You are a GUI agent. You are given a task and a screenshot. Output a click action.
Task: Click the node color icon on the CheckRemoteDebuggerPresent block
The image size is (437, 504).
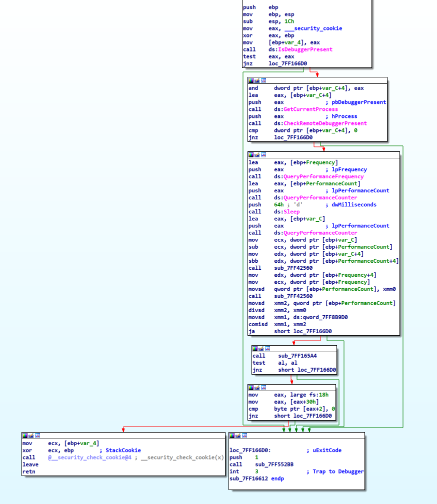coord(251,80)
